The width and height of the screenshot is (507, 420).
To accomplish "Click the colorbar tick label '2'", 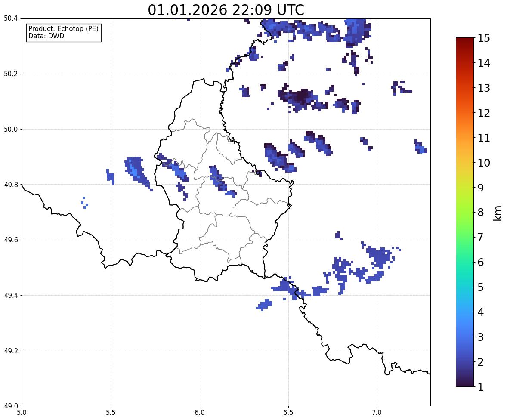I will click(x=481, y=362).
